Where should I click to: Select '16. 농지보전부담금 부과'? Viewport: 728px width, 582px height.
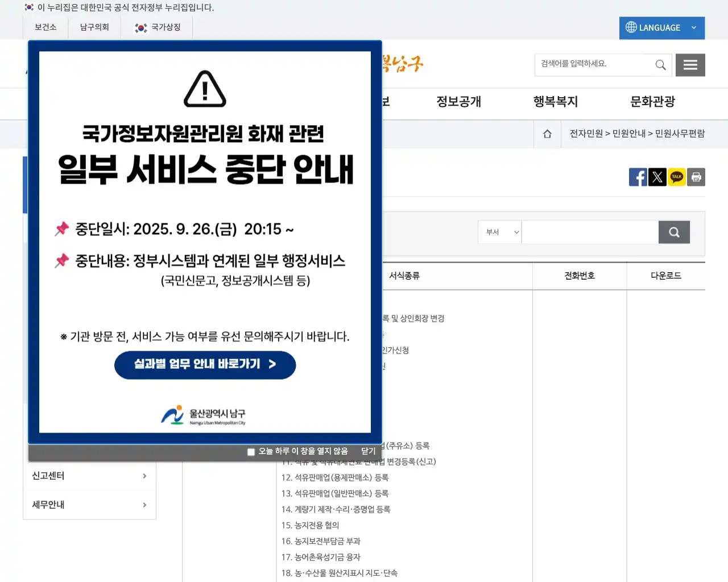tap(321, 542)
